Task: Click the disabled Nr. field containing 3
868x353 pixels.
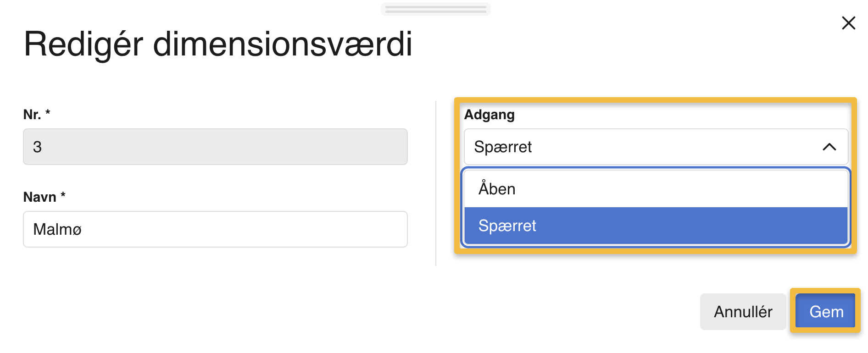Action: (215, 147)
